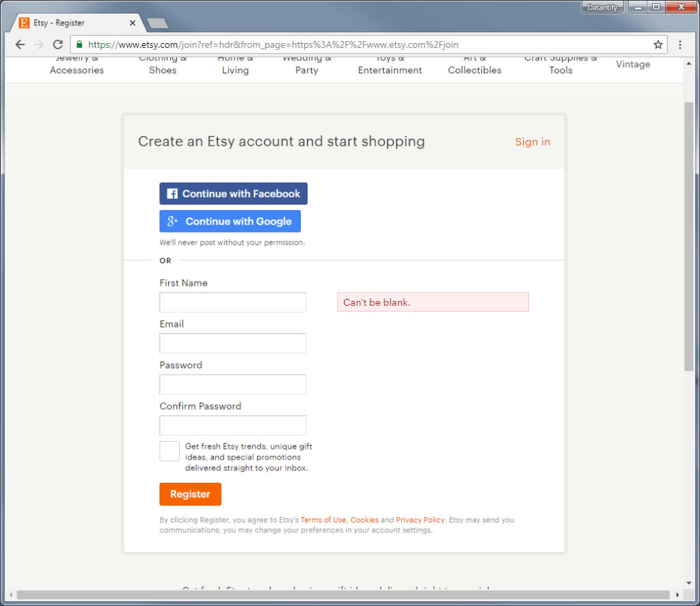This screenshot has width=700, height=606.
Task: Click the First Name input field
Action: (x=232, y=302)
